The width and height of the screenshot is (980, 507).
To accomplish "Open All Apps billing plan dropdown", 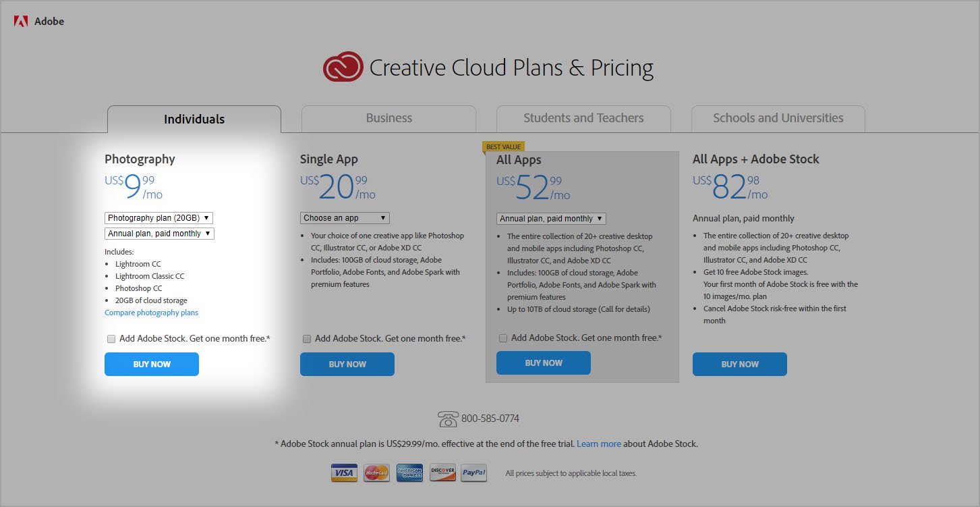I will [x=551, y=219].
